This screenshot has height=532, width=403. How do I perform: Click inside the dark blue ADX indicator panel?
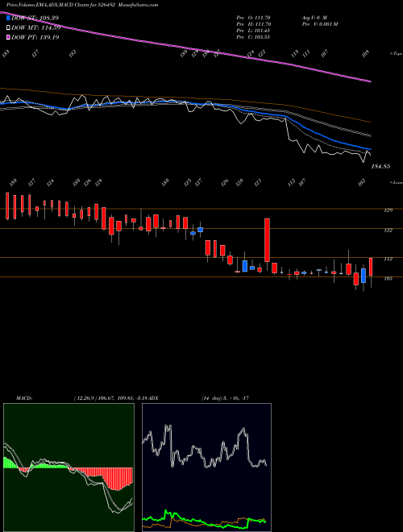click(x=206, y=468)
